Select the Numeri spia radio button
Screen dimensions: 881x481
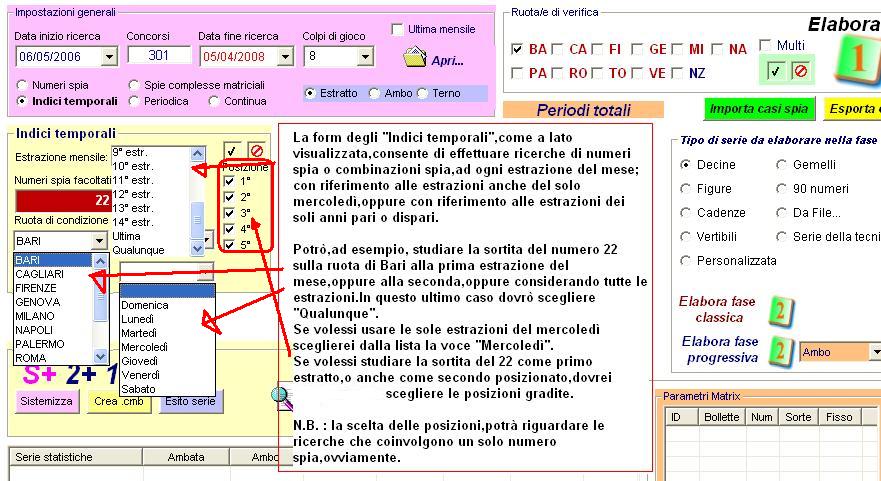point(22,85)
